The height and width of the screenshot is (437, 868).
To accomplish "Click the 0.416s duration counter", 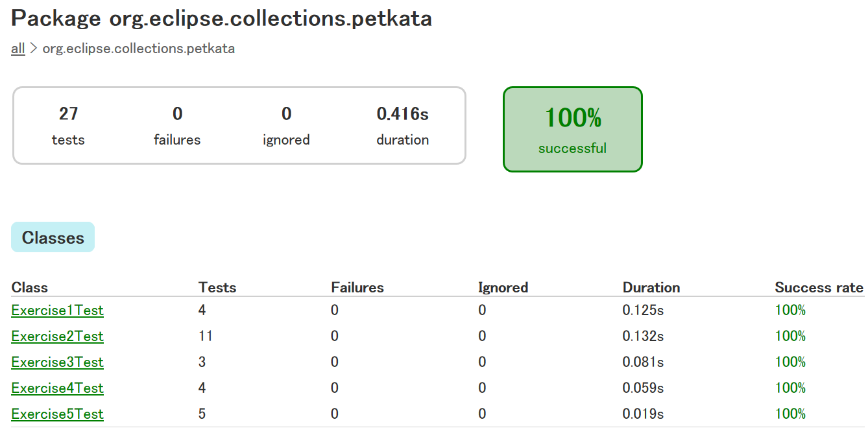I will click(403, 126).
